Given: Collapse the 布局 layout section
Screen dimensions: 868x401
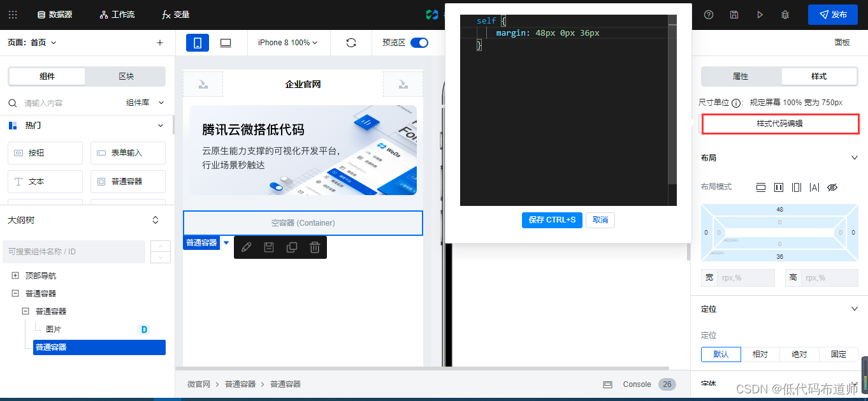Looking at the screenshot, I should 855,157.
